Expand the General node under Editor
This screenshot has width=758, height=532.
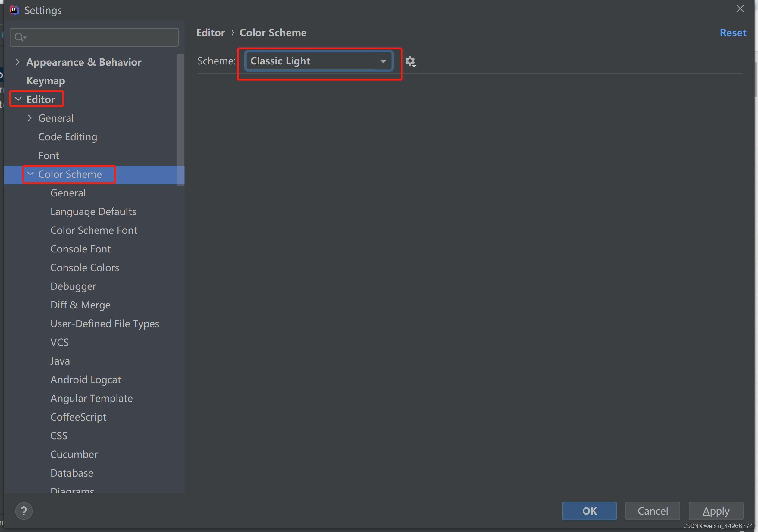point(30,118)
